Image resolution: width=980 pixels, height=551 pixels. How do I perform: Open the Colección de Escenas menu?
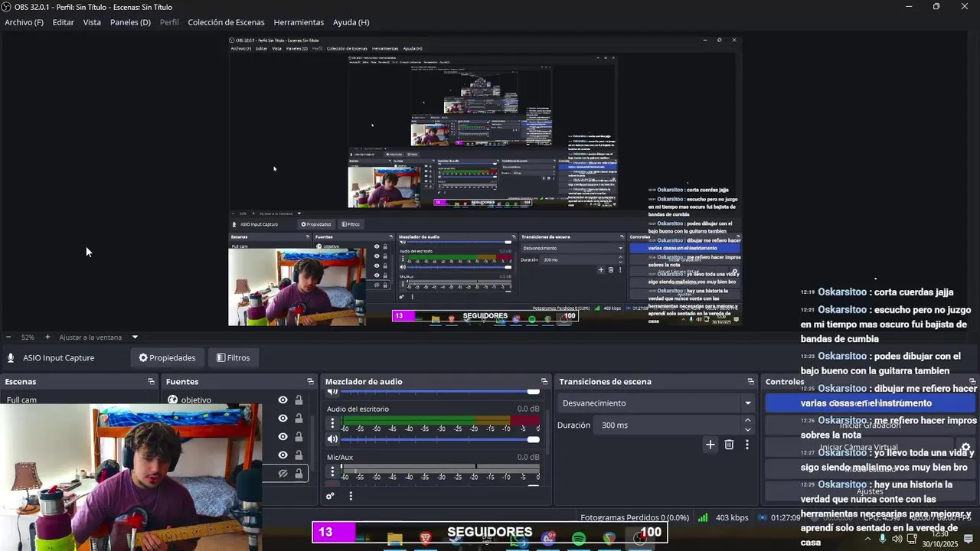click(x=226, y=22)
